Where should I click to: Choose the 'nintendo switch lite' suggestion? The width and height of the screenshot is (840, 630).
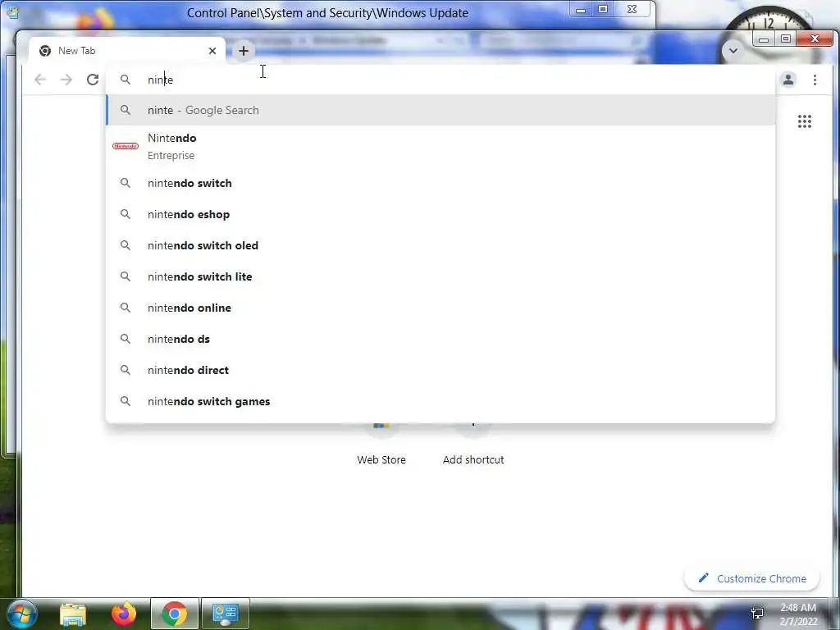[441, 276]
